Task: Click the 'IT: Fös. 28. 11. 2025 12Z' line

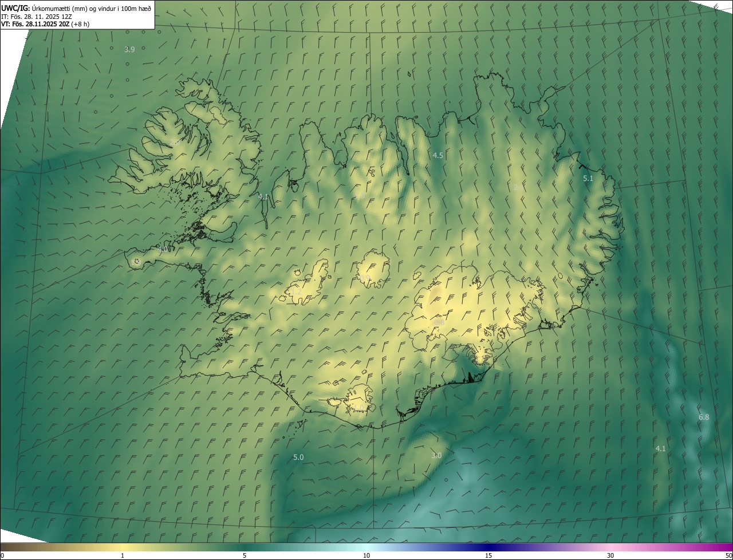Action: coord(36,16)
